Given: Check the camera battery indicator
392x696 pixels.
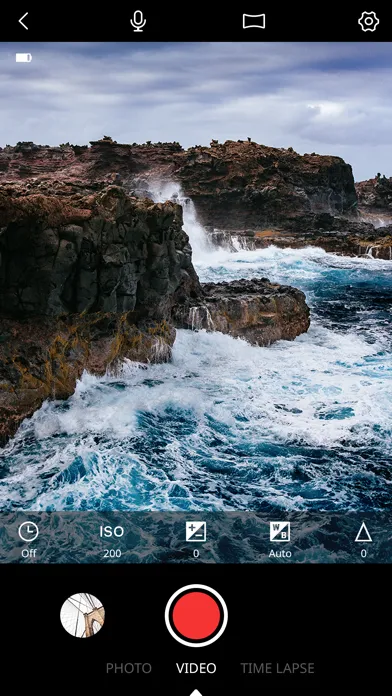Looking at the screenshot, I should click(24, 58).
